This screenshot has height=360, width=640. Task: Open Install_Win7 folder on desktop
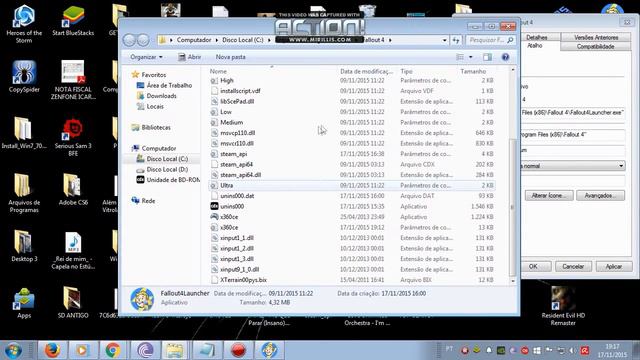pyautogui.click(x=24, y=133)
